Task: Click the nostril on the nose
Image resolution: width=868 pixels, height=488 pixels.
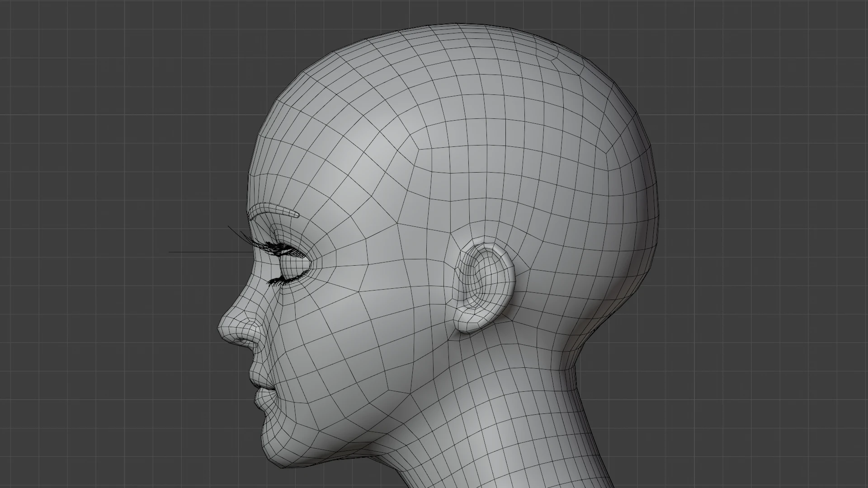Action: 241,339
